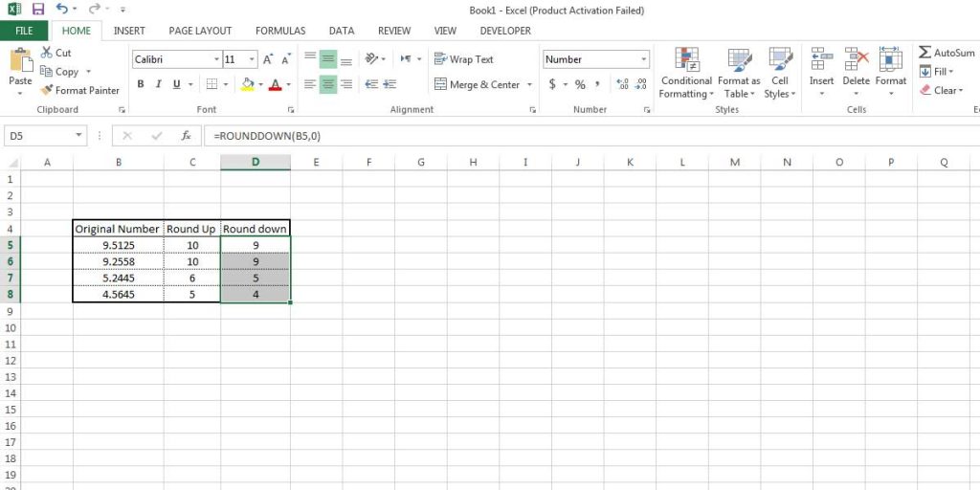Click the Save icon in quick access toolbar
This screenshot has width=980, height=490.
click(38, 10)
